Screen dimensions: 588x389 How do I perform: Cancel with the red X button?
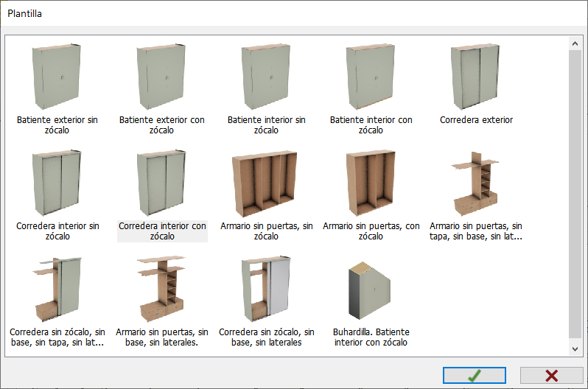point(551,376)
